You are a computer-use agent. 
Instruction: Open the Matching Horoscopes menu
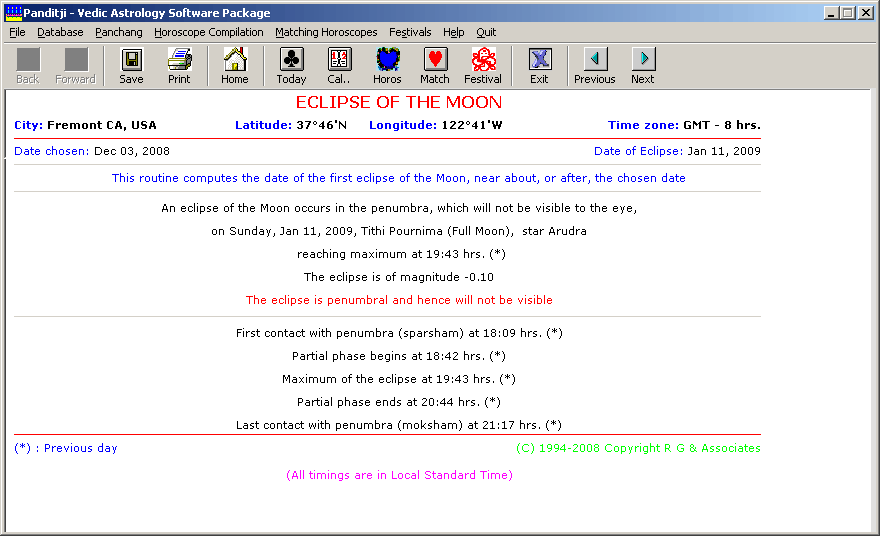[326, 33]
